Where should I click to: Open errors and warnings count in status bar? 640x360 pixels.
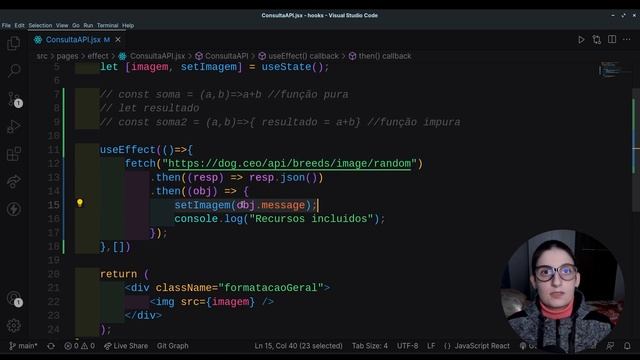point(79,346)
